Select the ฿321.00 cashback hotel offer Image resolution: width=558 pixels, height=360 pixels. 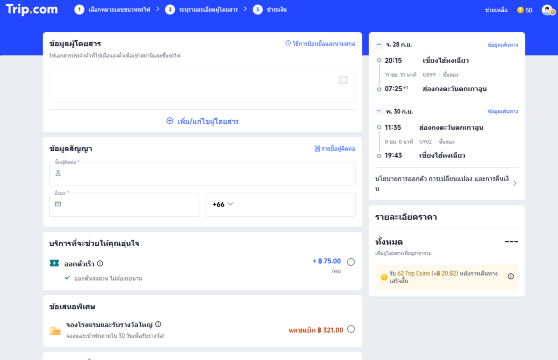(x=351, y=329)
